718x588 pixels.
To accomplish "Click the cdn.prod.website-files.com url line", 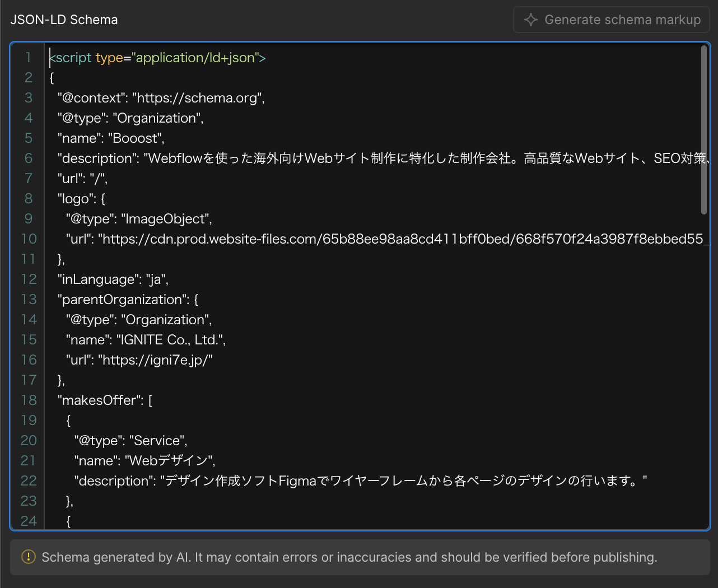I will click(x=388, y=239).
